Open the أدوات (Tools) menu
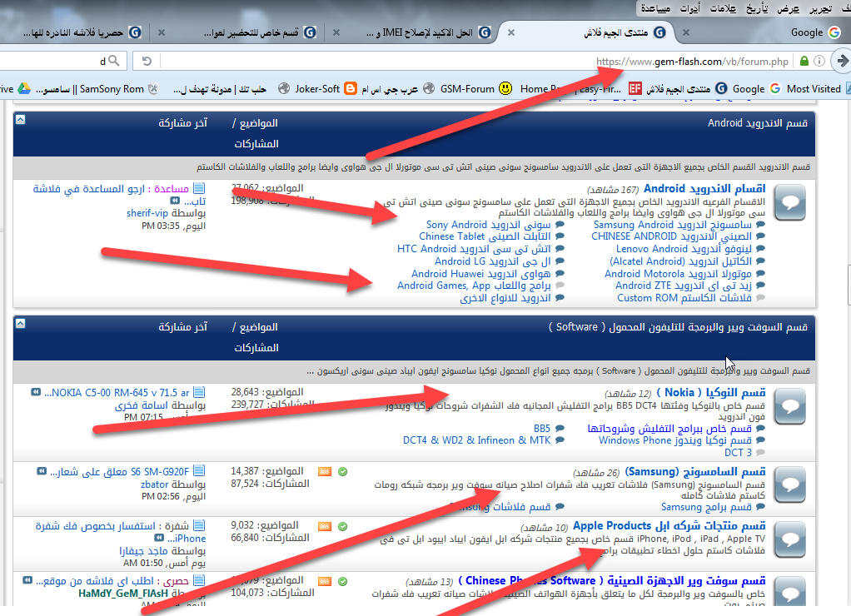 tap(690, 8)
